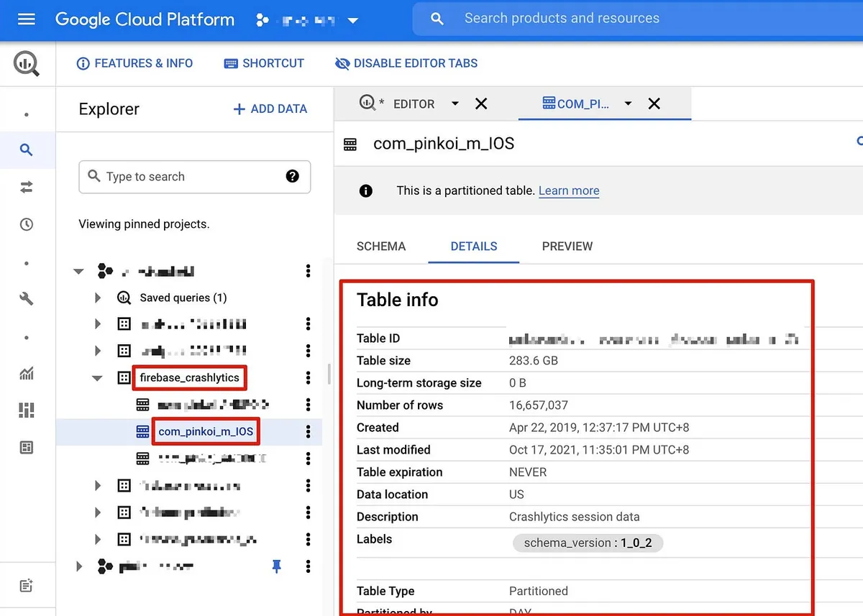
Task: Click the ADD DATA button
Action: click(x=270, y=109)
